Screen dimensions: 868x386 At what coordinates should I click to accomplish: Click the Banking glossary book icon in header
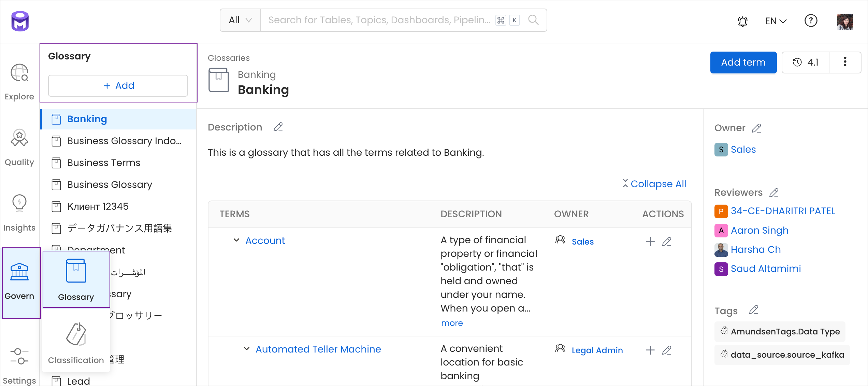click(x=219, y=80)
